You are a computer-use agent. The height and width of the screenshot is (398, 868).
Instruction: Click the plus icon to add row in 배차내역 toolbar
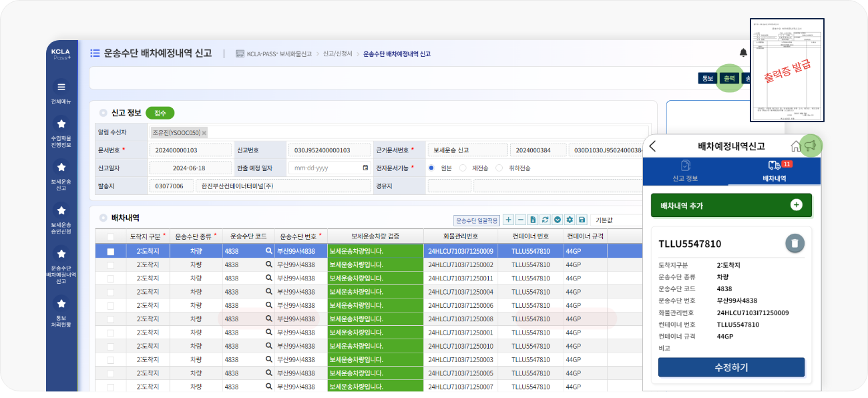(509, 220)
